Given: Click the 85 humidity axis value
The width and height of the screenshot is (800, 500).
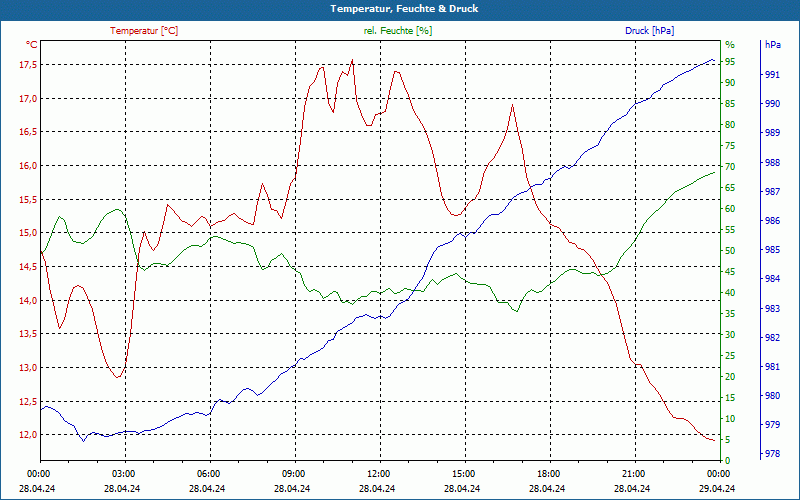Looking at the screenshot, I should pyautogui.click(x=730, y=104).
